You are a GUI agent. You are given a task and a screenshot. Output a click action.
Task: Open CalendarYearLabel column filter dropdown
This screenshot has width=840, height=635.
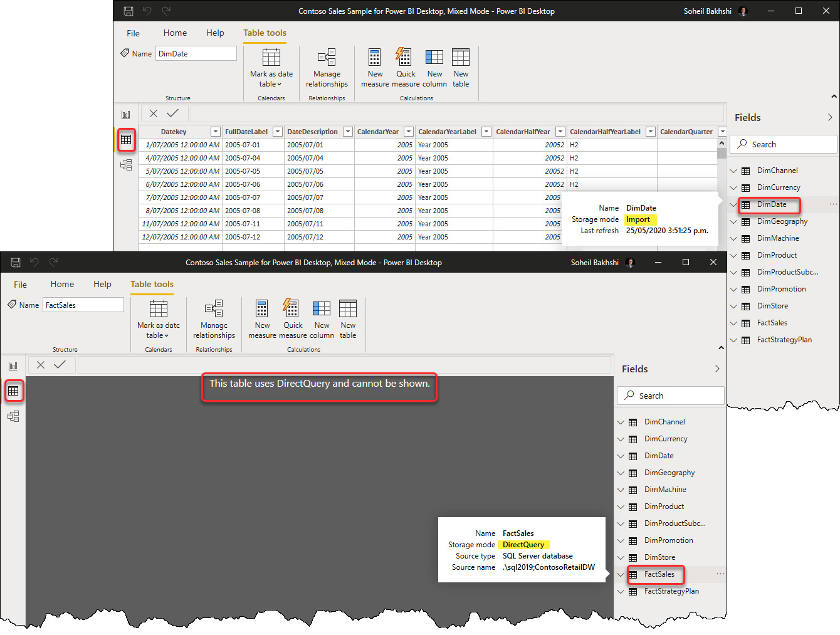(x=486, y=132)
